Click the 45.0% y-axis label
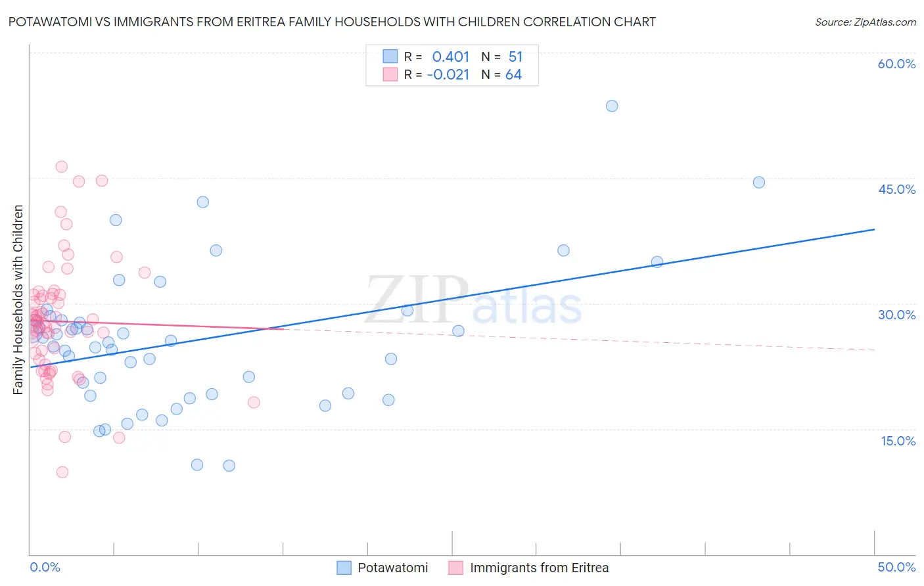The width and height of the screenshot is (924, 586). point(896,189)
